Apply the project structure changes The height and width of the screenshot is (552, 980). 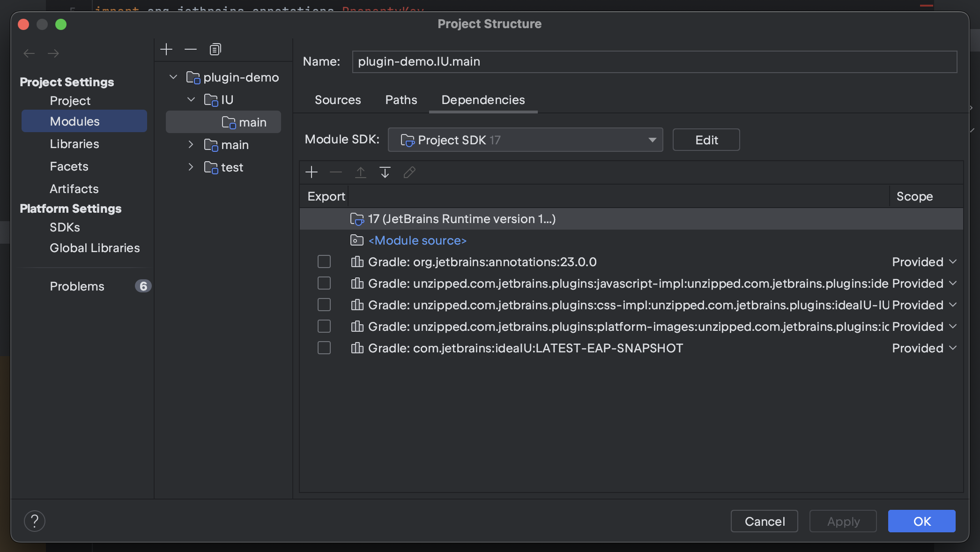tap(842, 521)
